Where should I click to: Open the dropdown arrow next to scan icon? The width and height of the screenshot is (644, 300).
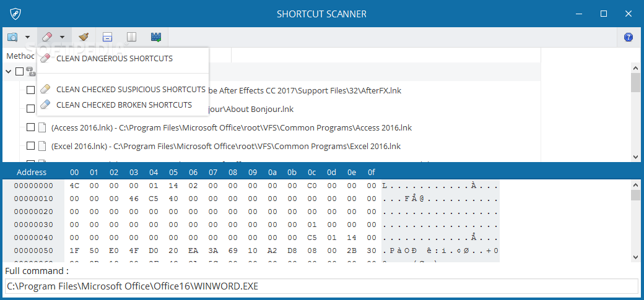click(x=27, y=37)
